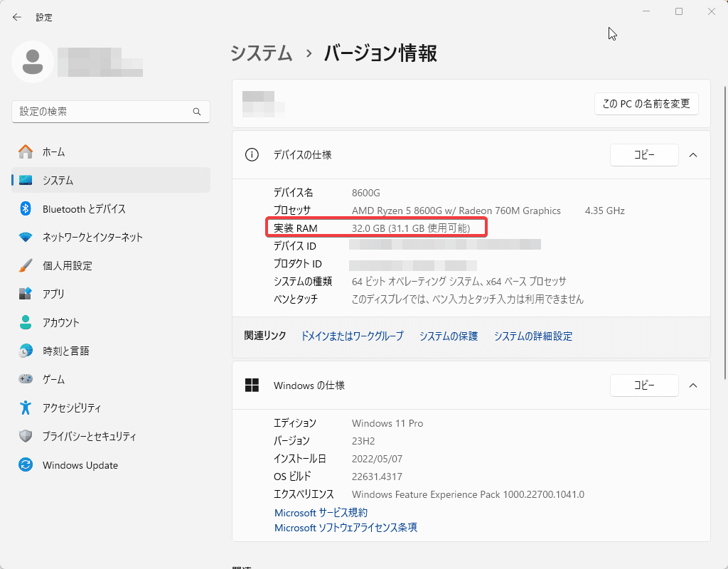The width and height of the screenshot is (728, 569).
Task: Click the info icon beside デバイスの仕様
Action: [x=252, y=154]
